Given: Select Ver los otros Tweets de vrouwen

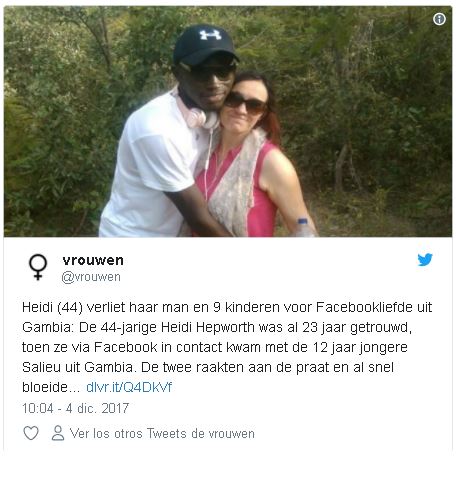Looking at the screenshot, I should coord(162,433).
